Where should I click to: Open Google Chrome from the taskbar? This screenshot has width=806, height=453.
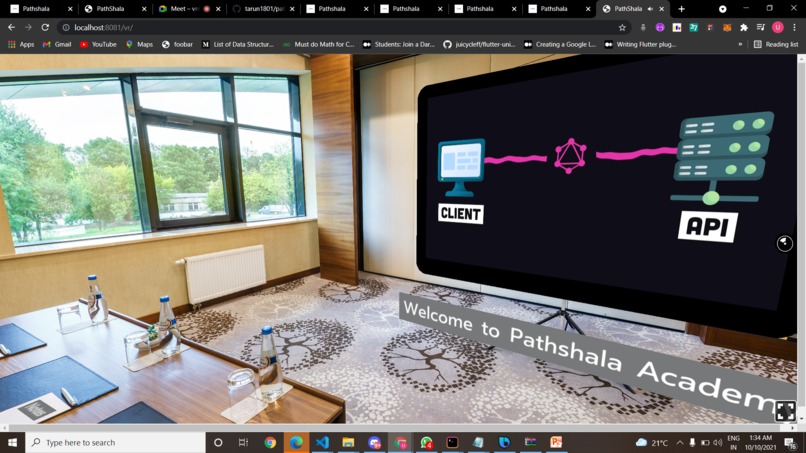(270, 442)
